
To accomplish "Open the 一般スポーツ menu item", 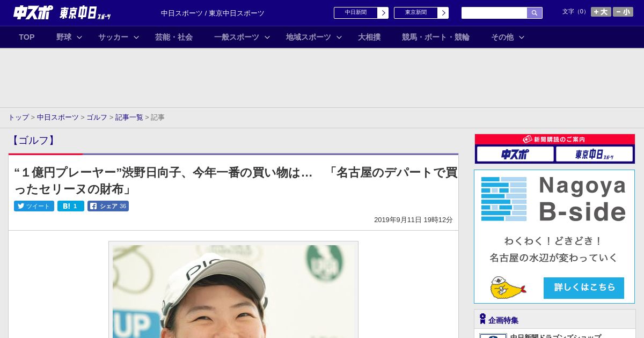I will [237, 37].
